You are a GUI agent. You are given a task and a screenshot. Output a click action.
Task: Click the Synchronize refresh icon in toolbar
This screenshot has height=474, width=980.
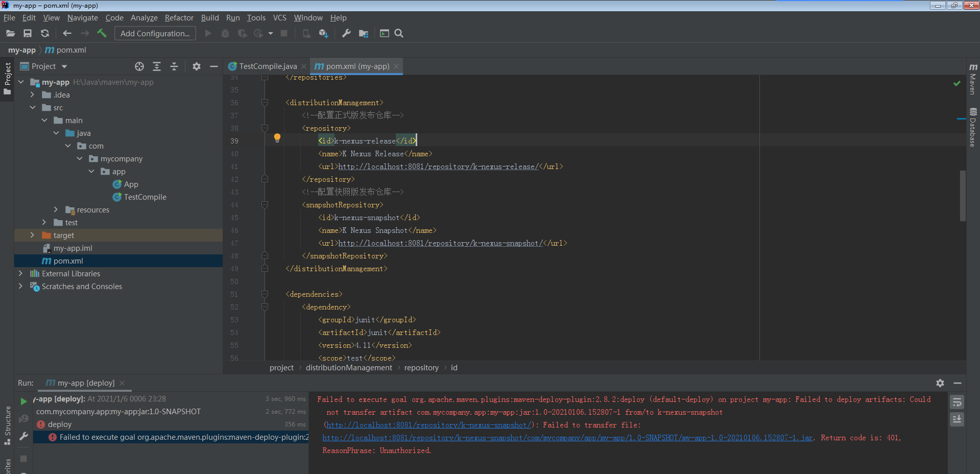[45, 33]
